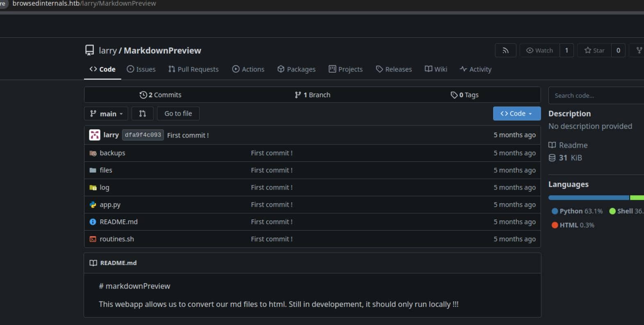The width and height of the screenshot is (644, 325).
Task: Switch to the Issues tab
Action: (141, 69)
